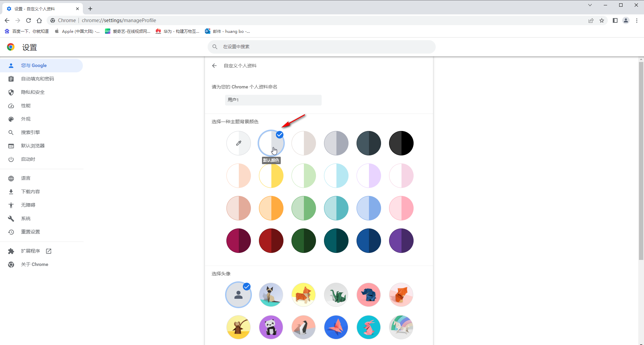The width and height of the screenshot is (644, 345).
Task: Go back from 自定义个人资料 page
Action: [x=214, y=66]
